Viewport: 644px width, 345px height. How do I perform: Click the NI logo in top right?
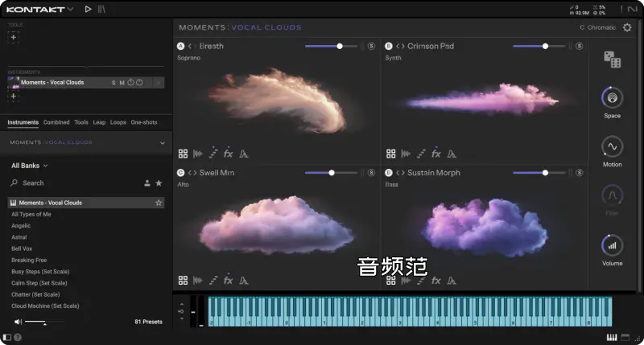pos(632,9)
